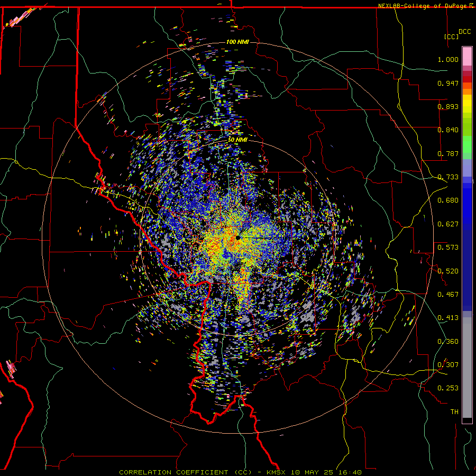Click the 0.520 color scale value
476x476 pixels.
click(x=448, y=271)
